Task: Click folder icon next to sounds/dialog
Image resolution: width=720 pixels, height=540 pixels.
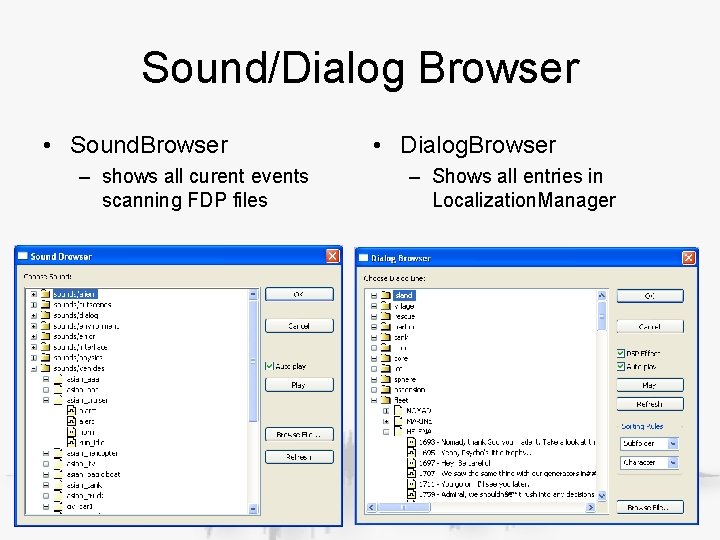Action: tap(45, 315)
